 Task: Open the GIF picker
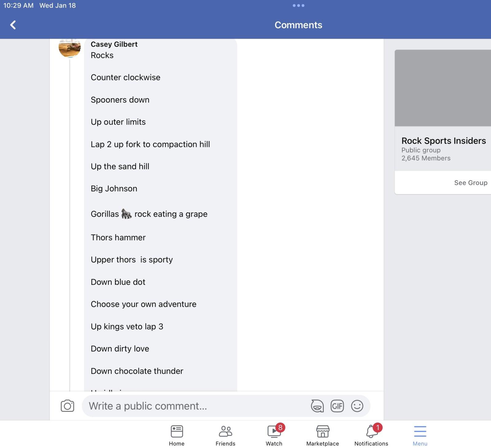[337, 406]
